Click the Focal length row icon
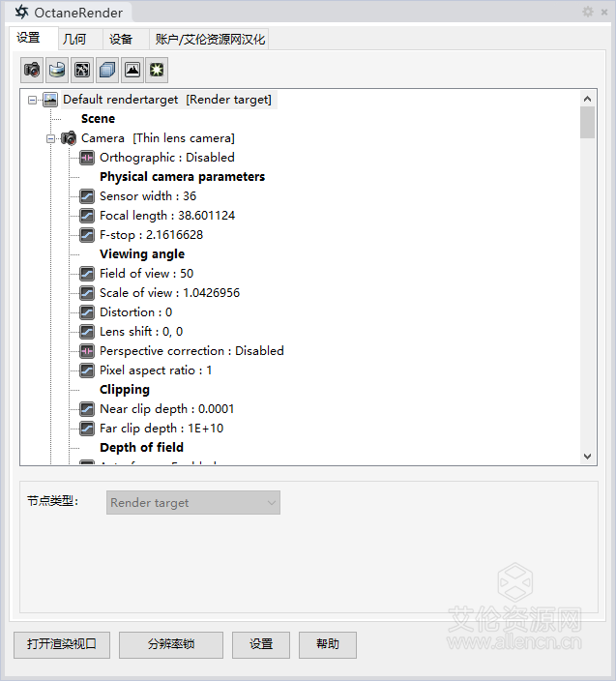The image size is (616, 681). (87, 216)
